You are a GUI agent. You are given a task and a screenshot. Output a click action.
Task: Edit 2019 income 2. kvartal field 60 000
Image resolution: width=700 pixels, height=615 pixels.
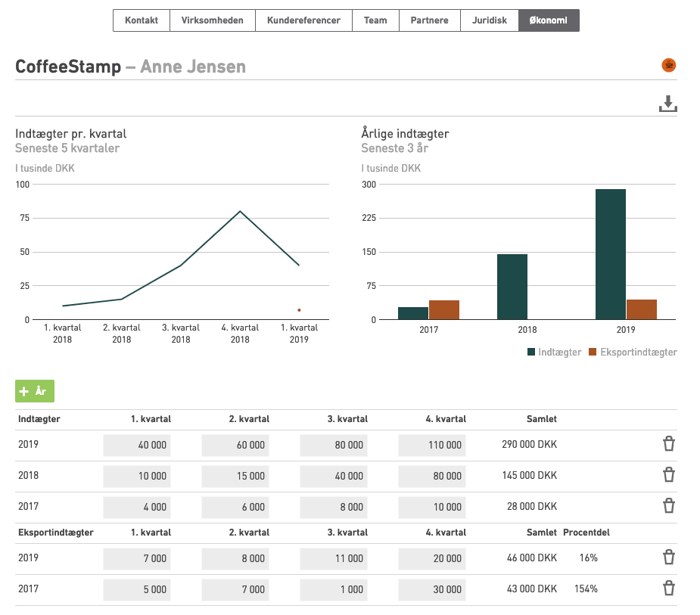pyautogui.click(x=235, y=446)
